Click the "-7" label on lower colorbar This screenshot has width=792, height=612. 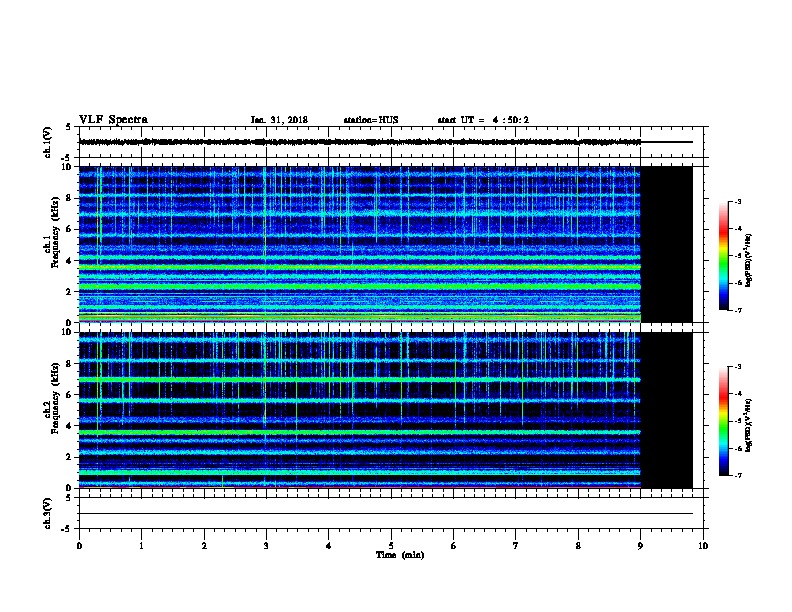click(x=737, y=476)
